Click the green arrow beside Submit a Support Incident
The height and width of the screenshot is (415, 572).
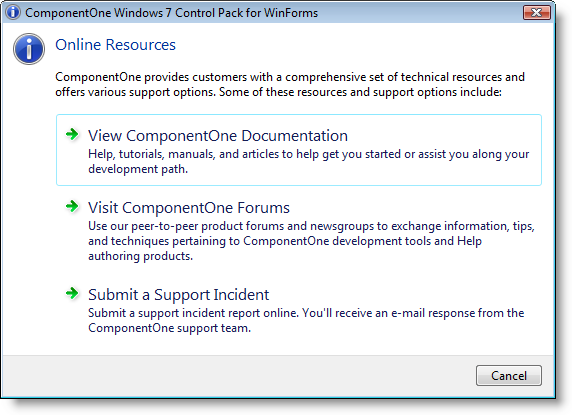coord(72,293)
